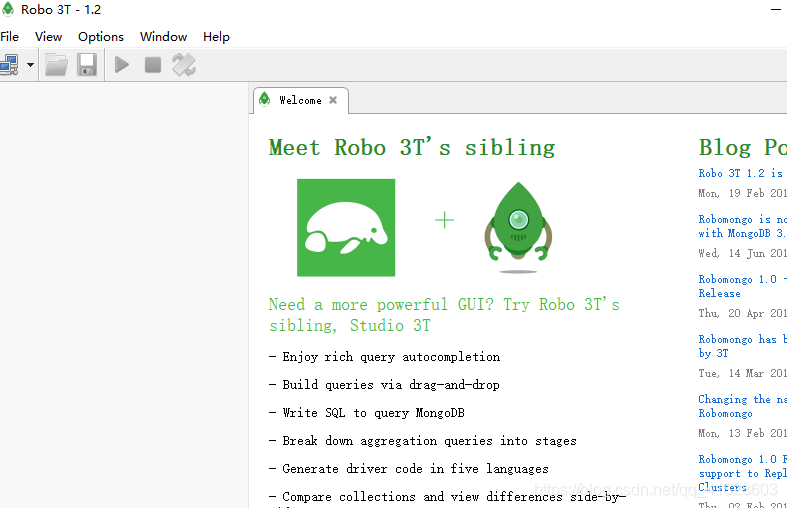The image size is (787, 508).
Task: Open the Changing the name Robomongo post
Action: pyautogui.click(x=742, y=406)
